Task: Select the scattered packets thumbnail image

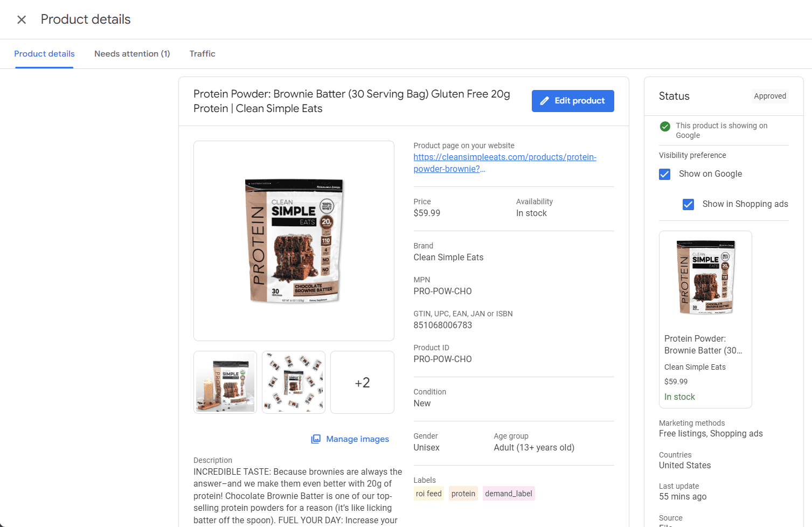Action: click(294, 383)
